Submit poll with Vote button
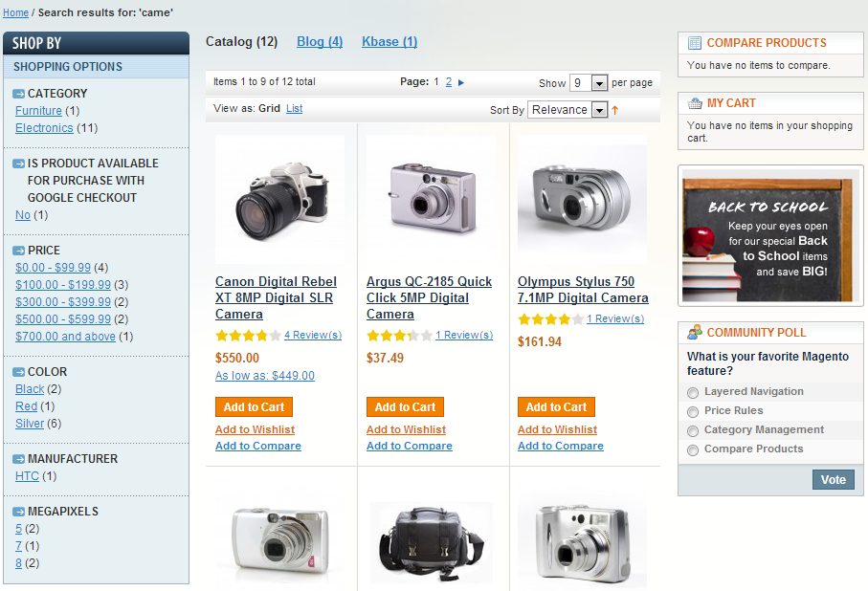This screenshot has width=868, height=591. tap(834, 479)
